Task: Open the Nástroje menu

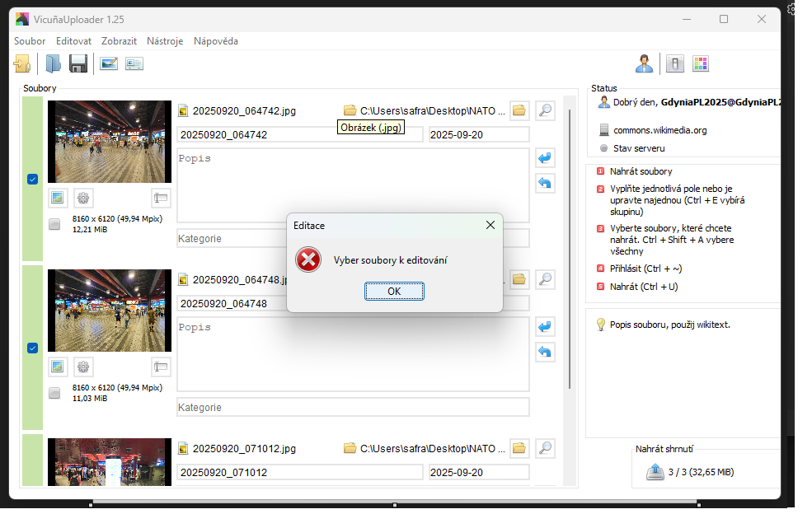Action: point(165,41)
